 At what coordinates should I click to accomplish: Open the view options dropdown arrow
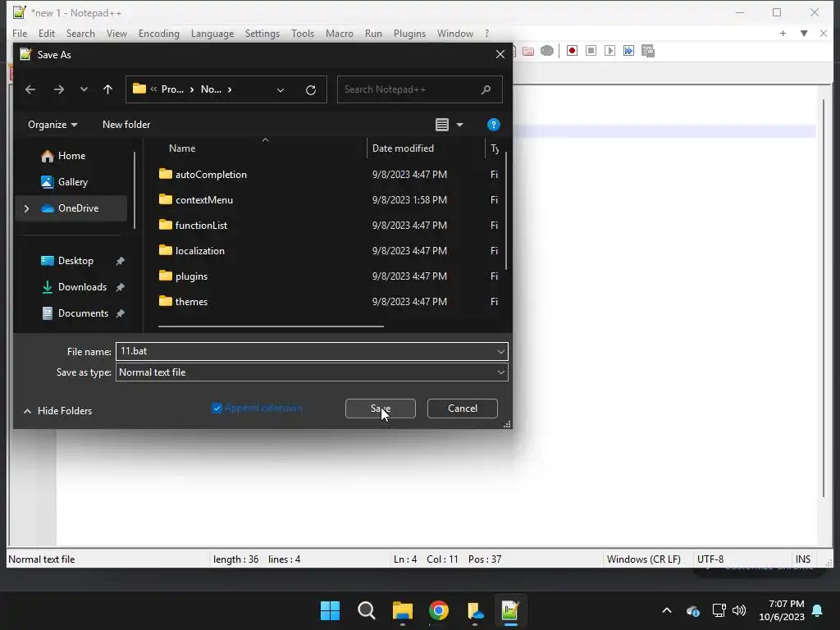pos(459,125)
